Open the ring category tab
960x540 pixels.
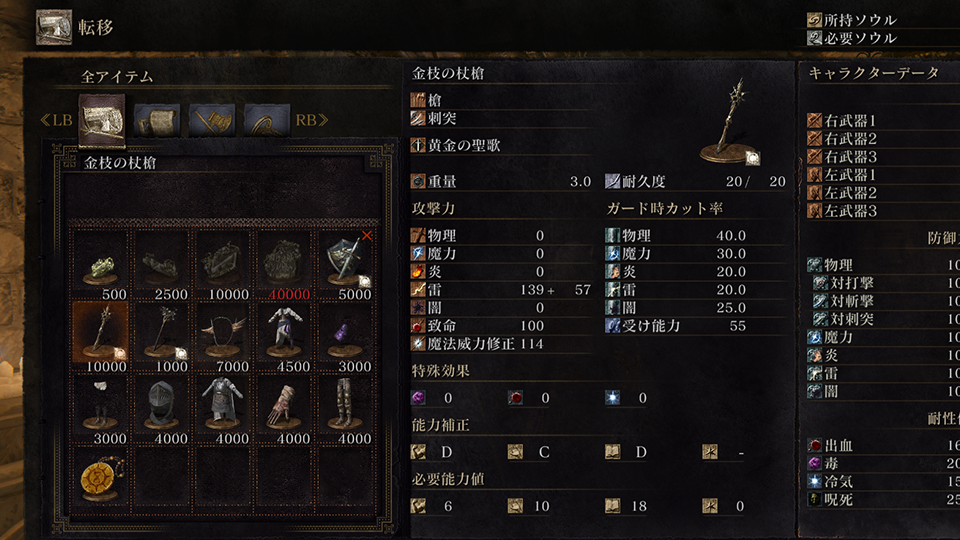coord(267,121)
